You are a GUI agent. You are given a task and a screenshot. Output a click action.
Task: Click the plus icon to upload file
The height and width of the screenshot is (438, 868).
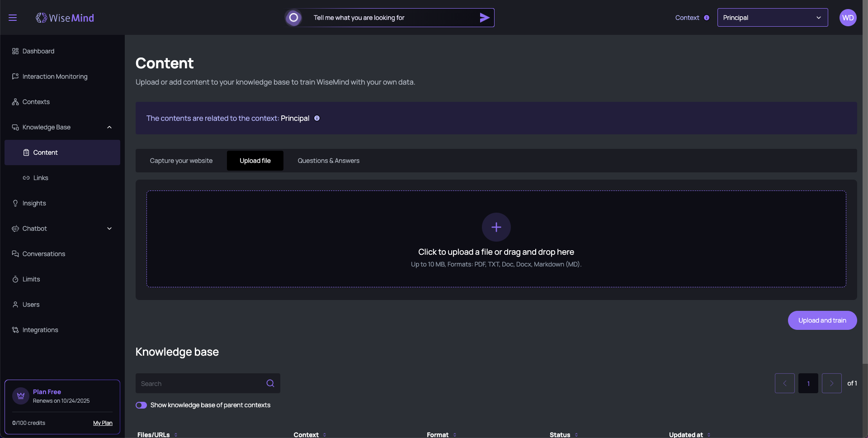[496, 227]
